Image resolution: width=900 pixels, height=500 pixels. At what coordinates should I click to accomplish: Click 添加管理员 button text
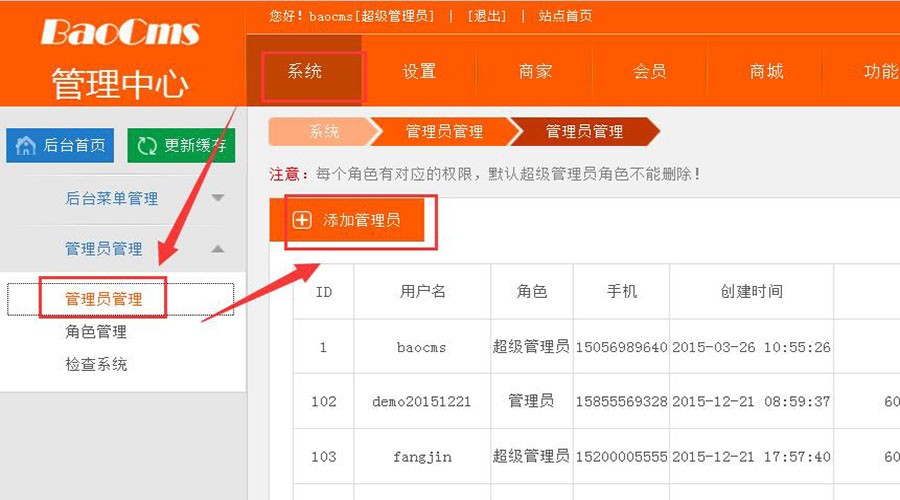[361, 220]
